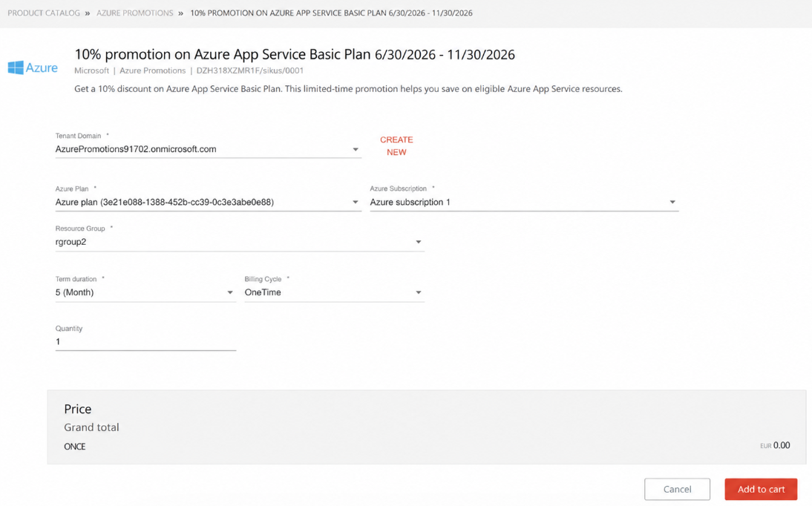Go to Product Catalog breadcrumb

coord(44,13)
